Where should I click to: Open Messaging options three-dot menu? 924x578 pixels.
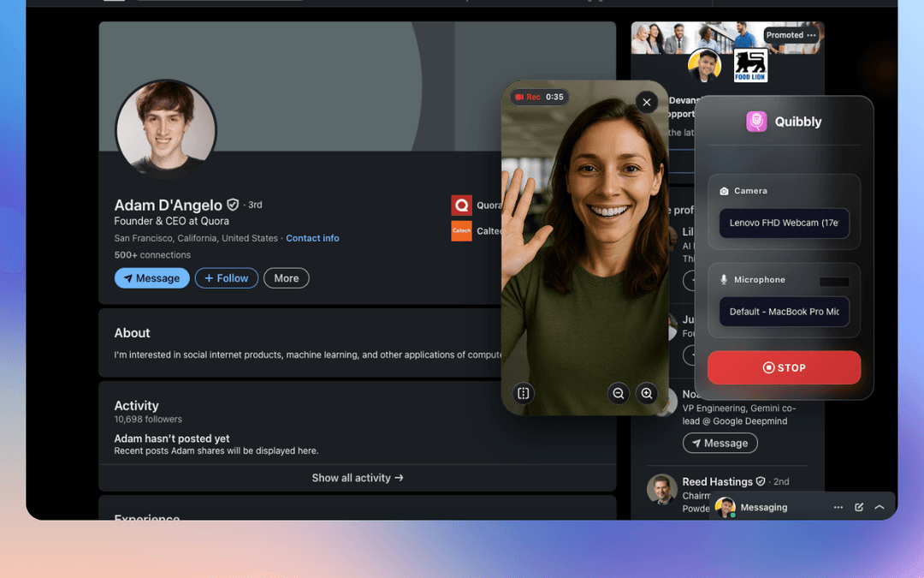click(838, 507)
